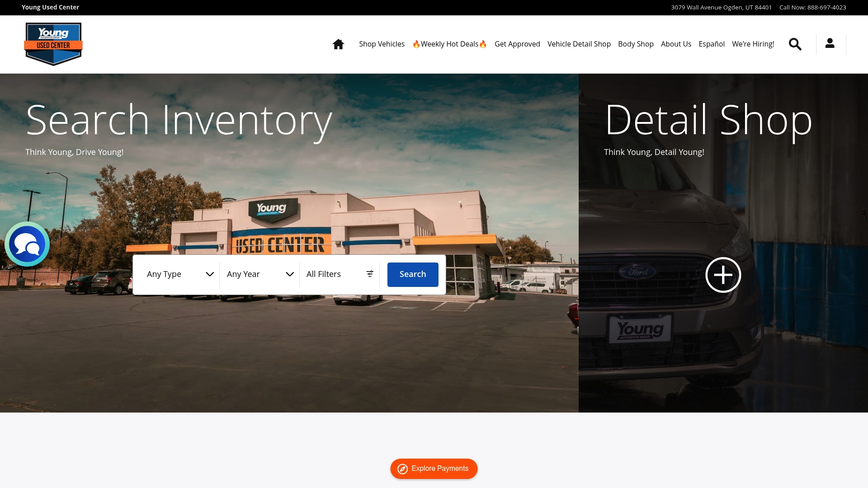The image size is (868, 488).
Task: Open the user account icon
Action: point(830,43)
